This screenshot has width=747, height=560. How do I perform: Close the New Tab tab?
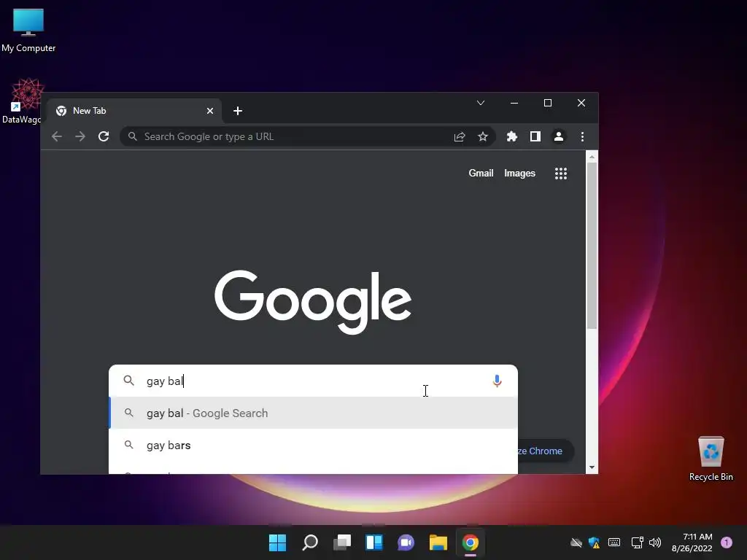(209, 111)
